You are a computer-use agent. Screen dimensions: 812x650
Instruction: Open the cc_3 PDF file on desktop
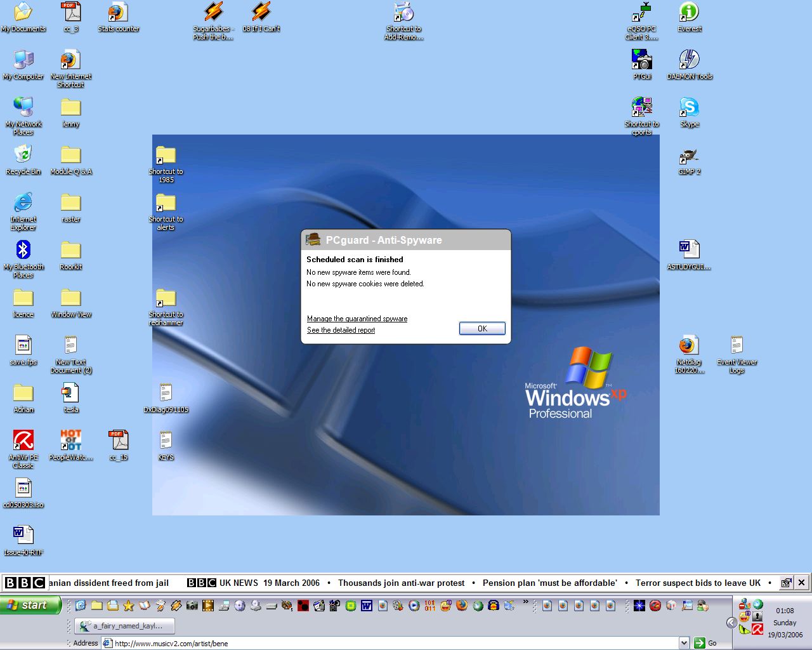tap(71, 18)
